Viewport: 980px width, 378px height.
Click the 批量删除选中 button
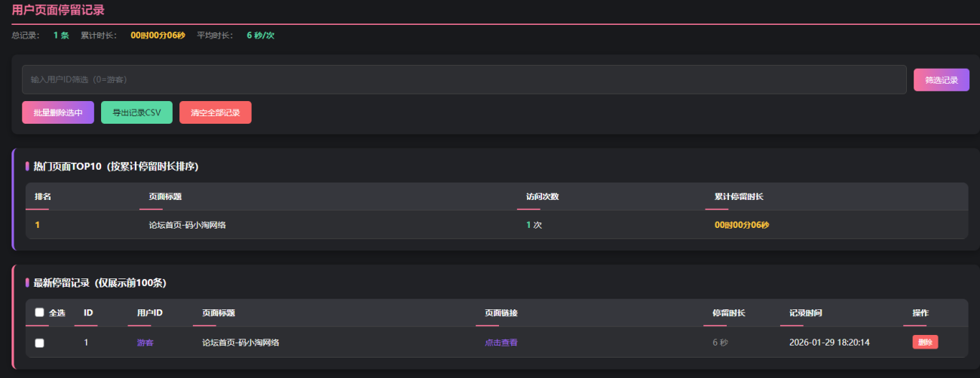58,112
